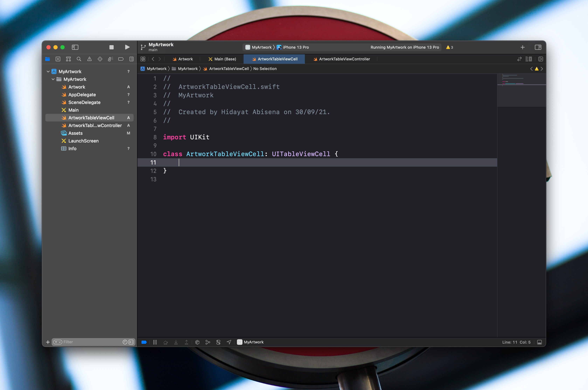Switch to the ArtworkTableViewController tab

[341, 59]
